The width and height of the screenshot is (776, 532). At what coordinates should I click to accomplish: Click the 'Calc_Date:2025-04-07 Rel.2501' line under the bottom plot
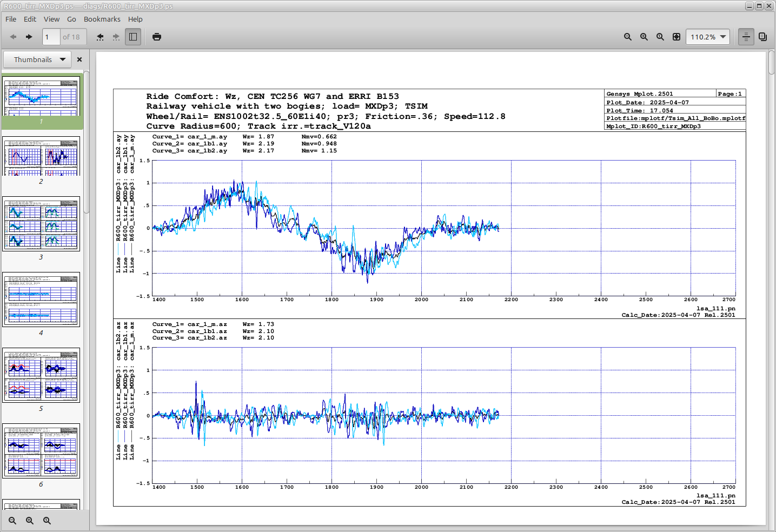[x=679, y=502]
